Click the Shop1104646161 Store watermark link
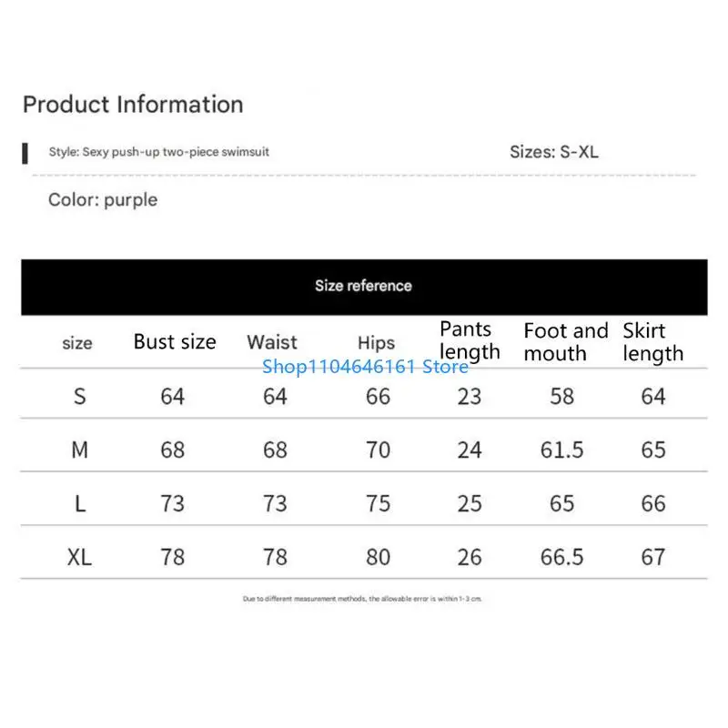Image resolution: width=728 pixels, height=728 pixels. pyautogui.click(x=365, y=367)
